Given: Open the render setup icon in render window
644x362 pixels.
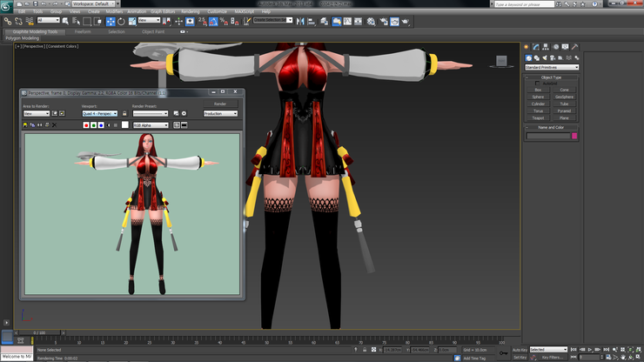Looking at the screenshot, I should tap(176, 113).
